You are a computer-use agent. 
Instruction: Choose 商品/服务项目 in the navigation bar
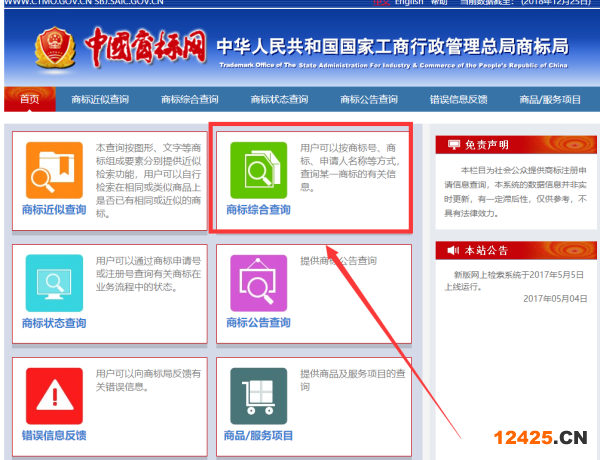(549, 99)
